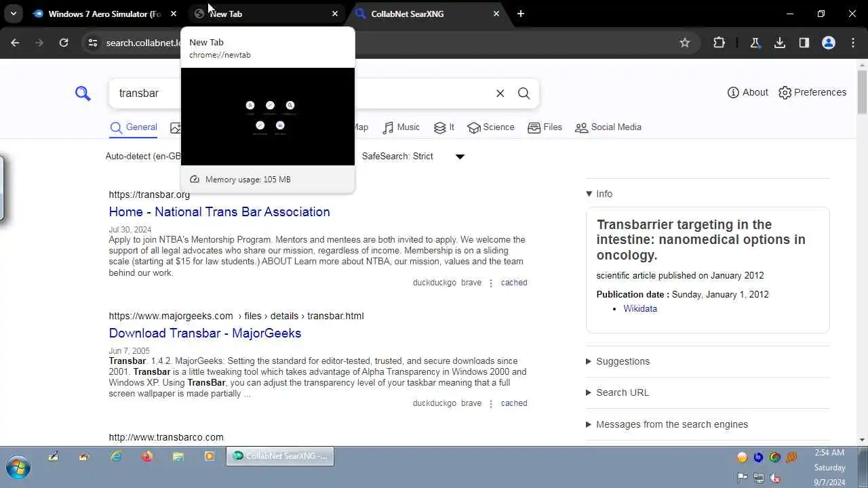
Task: Click the tab preview thumbnail for New Tab
Action: (268, 117)
